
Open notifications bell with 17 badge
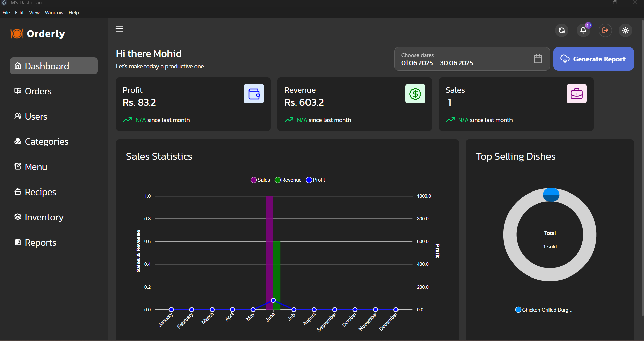tap(583, 30)
